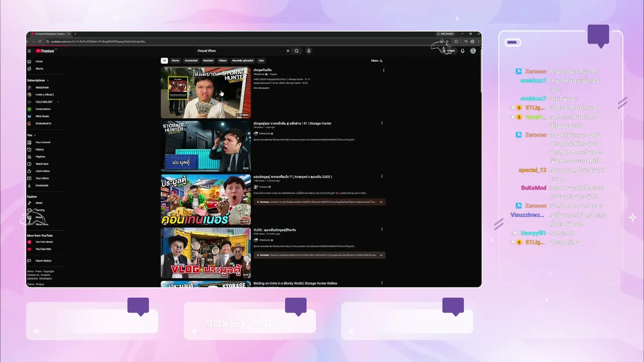The width and height of the screenshot is (644, 362).
Task: Click the Create button
Action: click(x=449, y=51)
